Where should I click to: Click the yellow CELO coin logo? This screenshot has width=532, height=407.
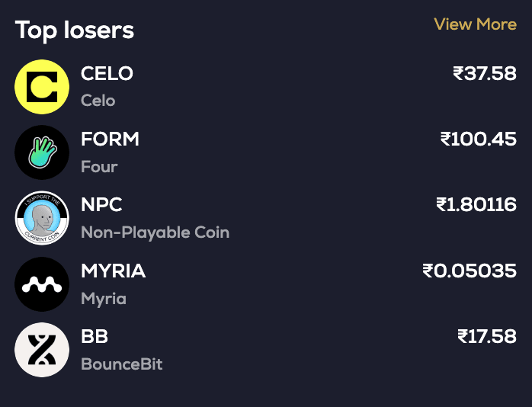pos(42,87)
